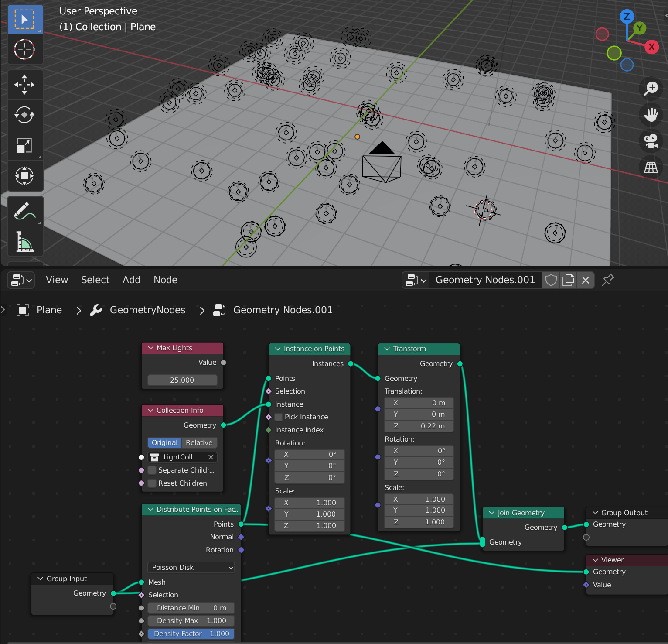This screenshot has height=644, width=668.
Task: Open node tree browse dropdown
Action: point(416,280)
